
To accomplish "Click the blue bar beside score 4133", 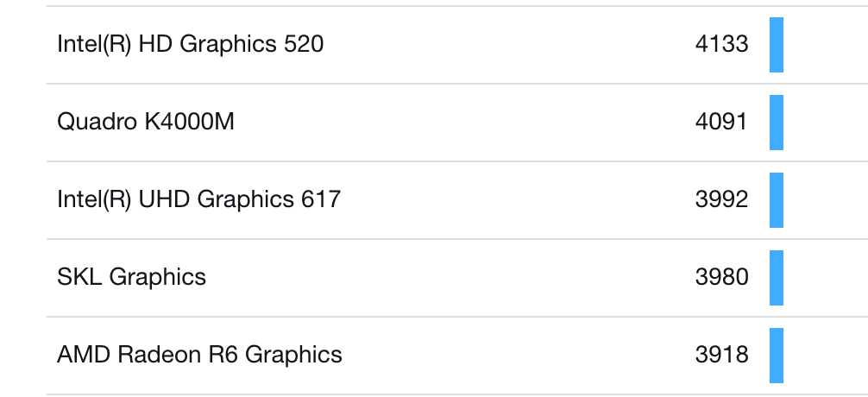I will pyautogui.click(x=777, y=45).
